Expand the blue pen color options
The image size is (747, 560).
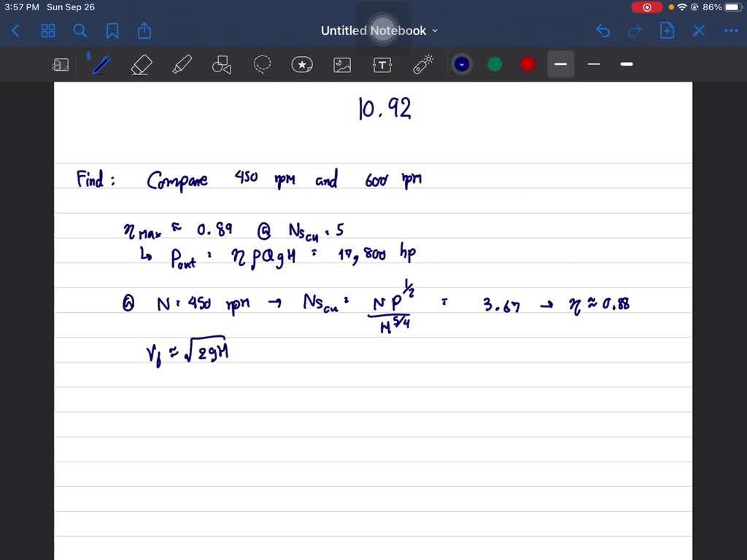(462, 64)
